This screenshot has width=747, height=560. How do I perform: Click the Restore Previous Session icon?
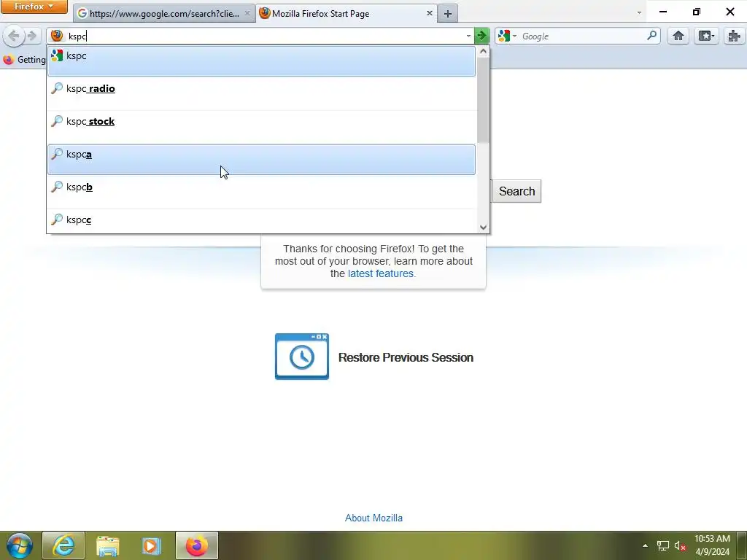[302, 357]
